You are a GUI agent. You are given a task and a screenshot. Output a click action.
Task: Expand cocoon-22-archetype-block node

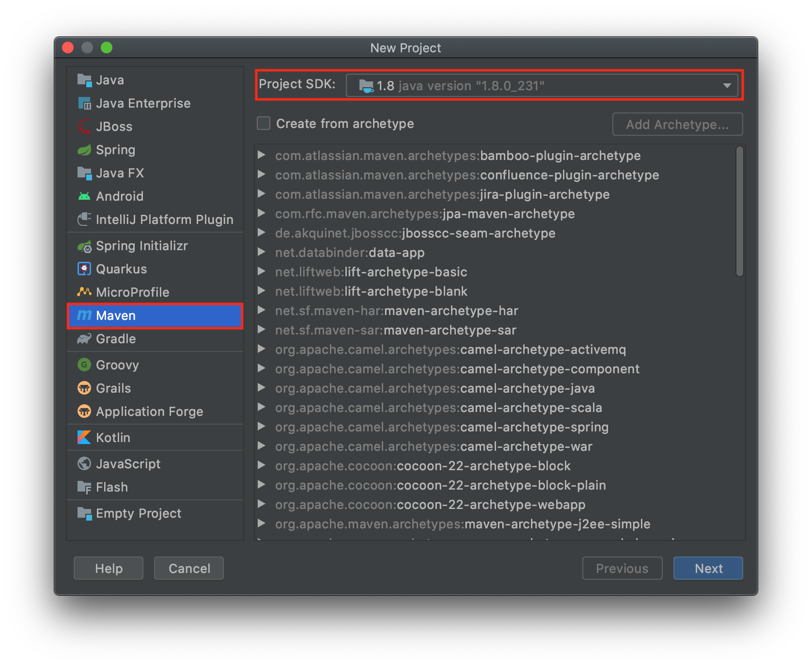[x=262, y=465]
